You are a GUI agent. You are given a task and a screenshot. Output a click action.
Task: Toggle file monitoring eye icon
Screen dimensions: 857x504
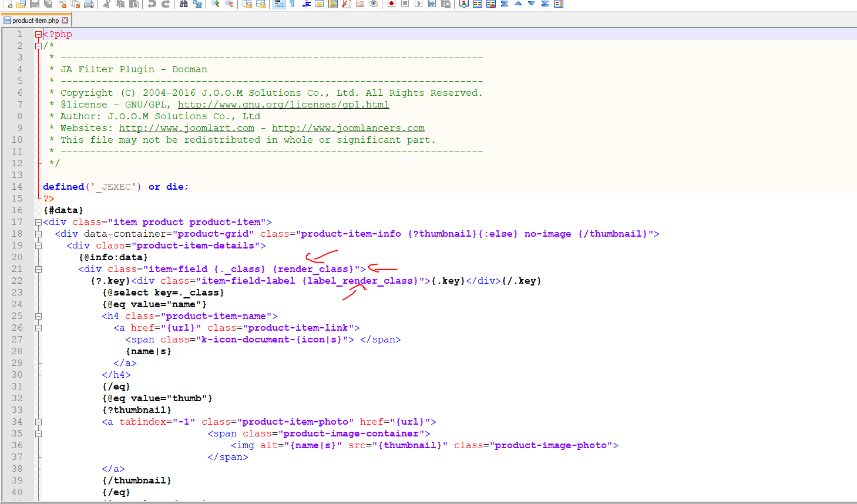pos(374,4)
